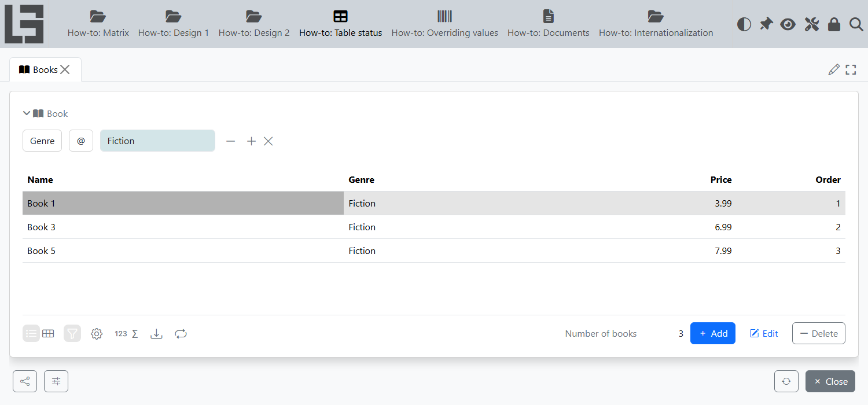Image resolution: width=868 pixels, height=405 pixels.
Task: Switch to grid table view icon
Action: coord(49,333)
